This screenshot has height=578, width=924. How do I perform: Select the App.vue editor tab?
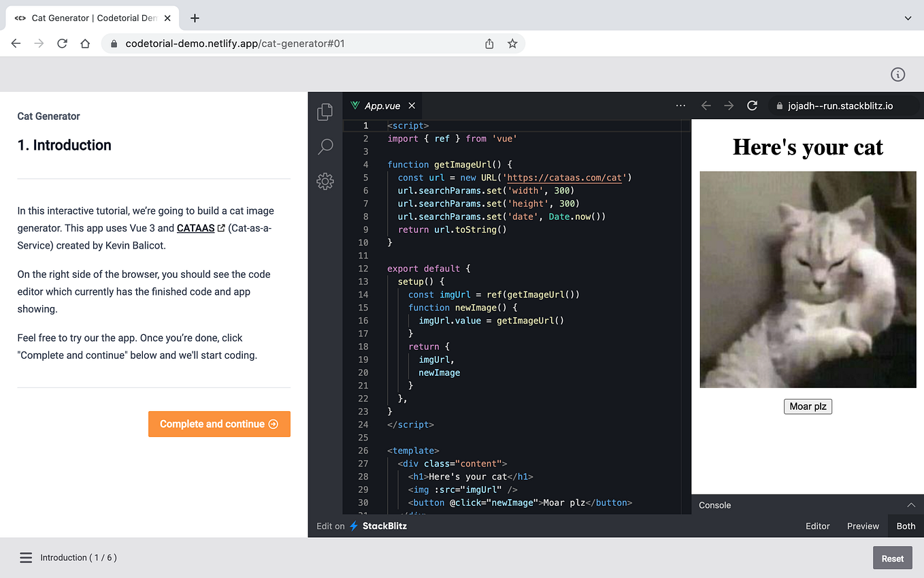click(381, 106)
